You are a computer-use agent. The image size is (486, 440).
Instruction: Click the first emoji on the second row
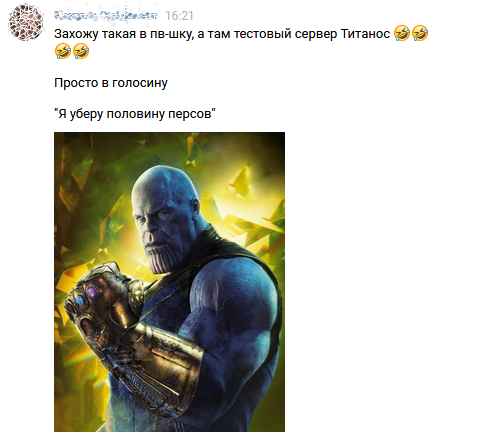pos(63,51)
